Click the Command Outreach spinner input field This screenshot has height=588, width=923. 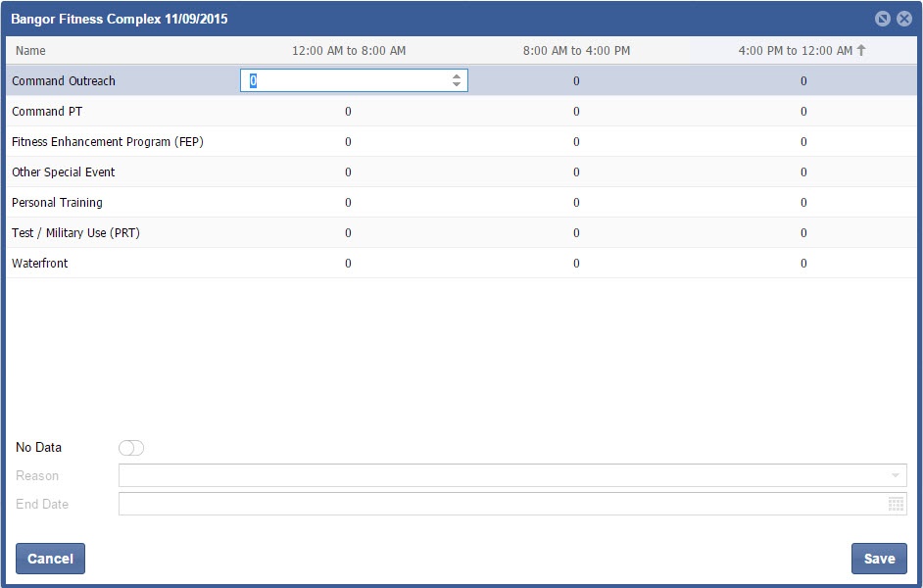pos(343,81)
